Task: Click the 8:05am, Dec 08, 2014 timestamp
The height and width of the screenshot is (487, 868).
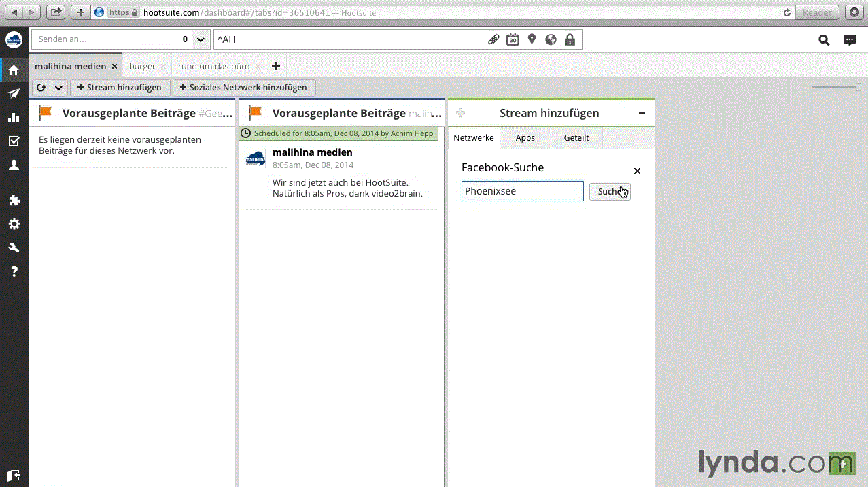Action: (313, 165)
